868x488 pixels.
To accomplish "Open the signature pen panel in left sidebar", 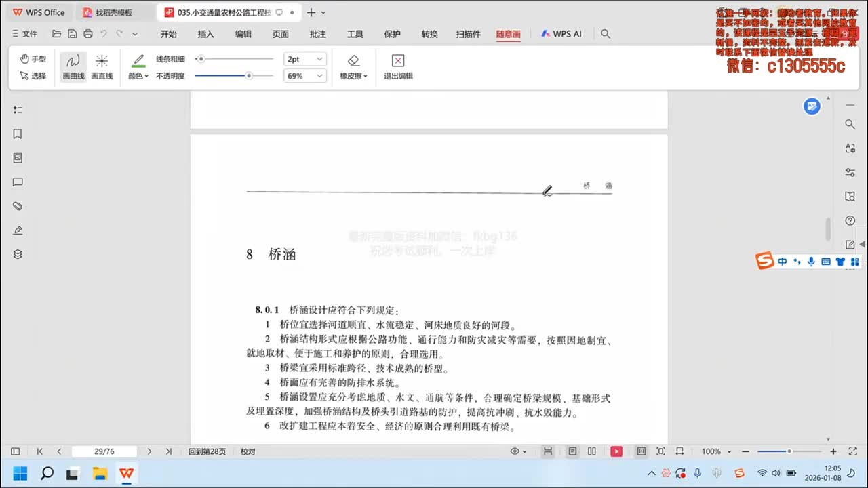I will 18,230.
